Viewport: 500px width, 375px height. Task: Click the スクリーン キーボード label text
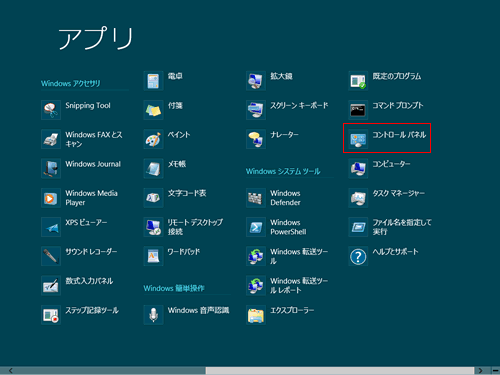(299, 105)
